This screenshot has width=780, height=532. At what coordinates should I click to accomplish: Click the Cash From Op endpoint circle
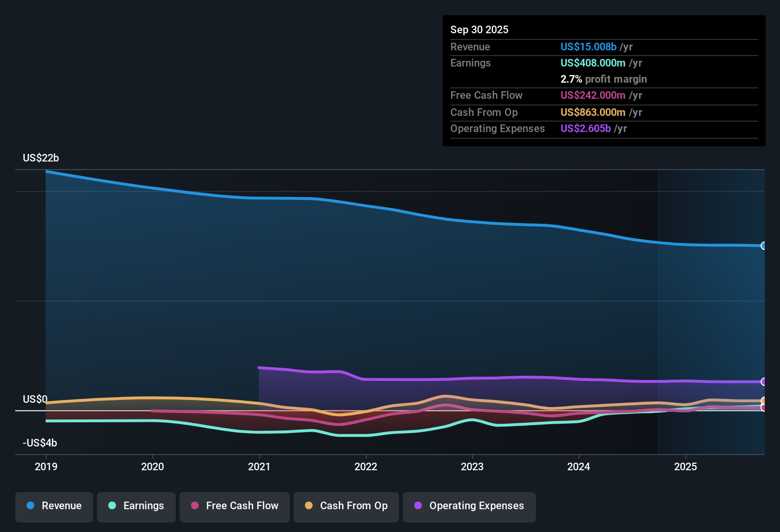(763, 400)
